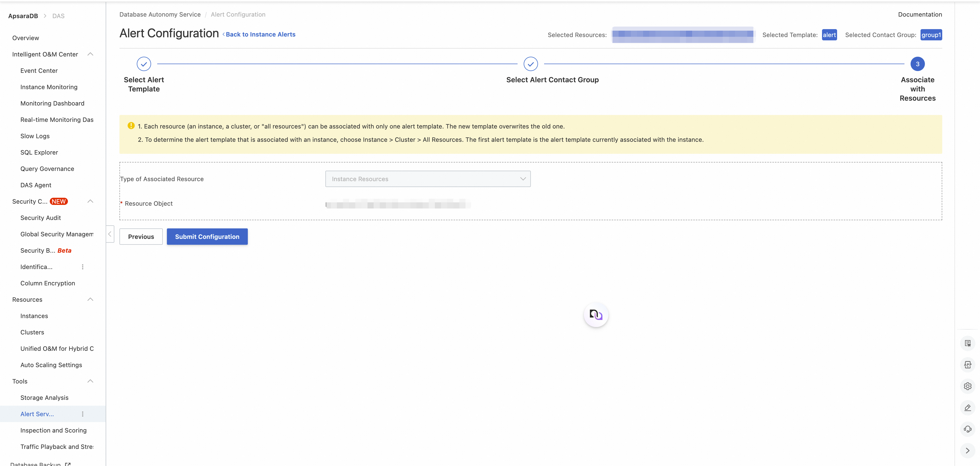Screen dimensions: 980x466
Task: Open Storage Analysis
Action: pos(44,398)
